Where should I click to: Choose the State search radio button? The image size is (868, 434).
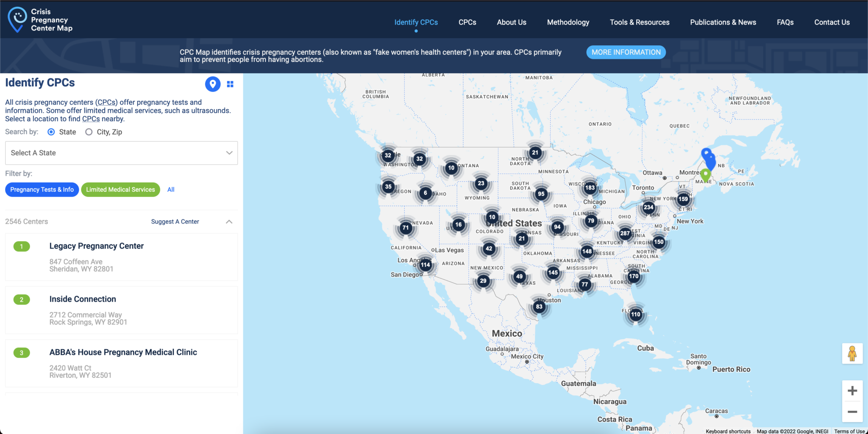50,132
